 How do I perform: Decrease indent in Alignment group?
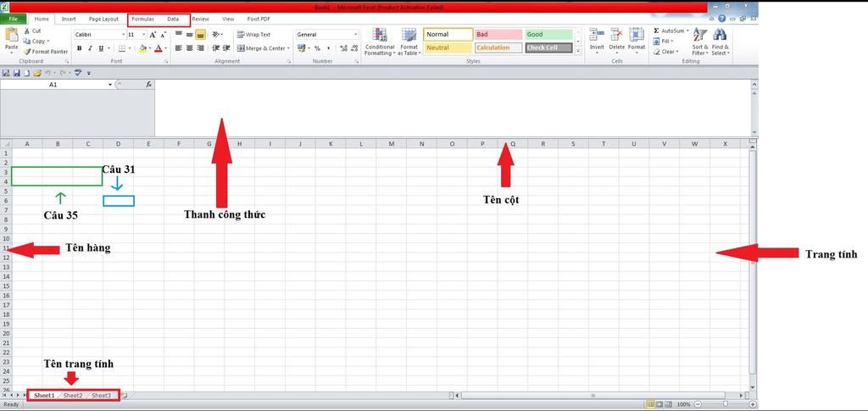pos(216,48)
